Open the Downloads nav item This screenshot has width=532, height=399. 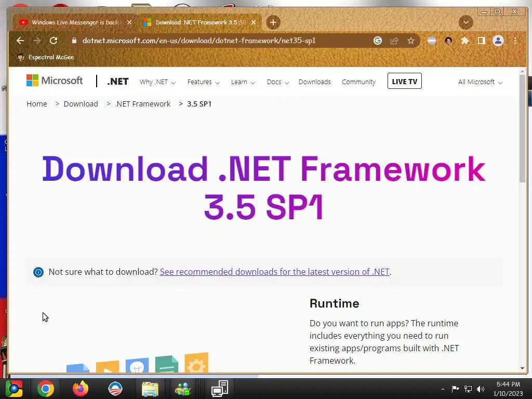tap(314, 82)
